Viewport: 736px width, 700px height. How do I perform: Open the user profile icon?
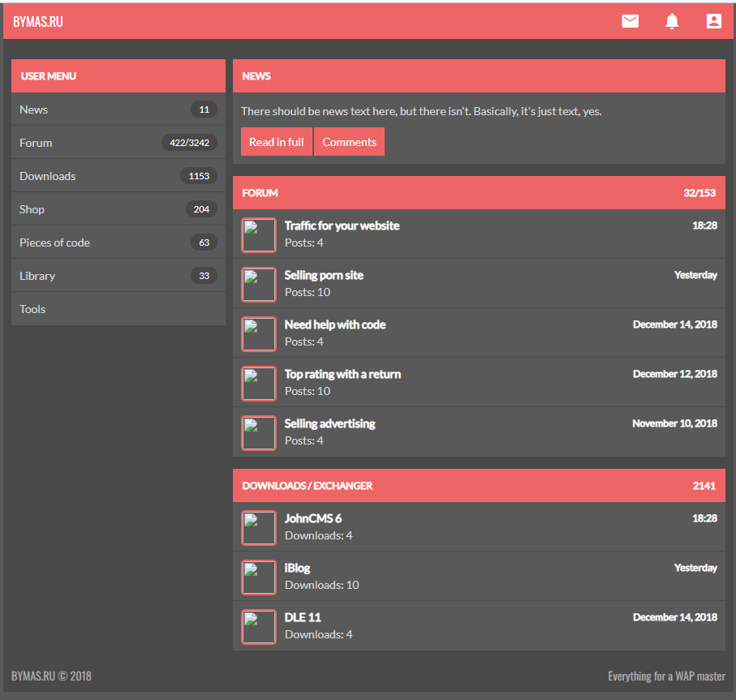click(x=713, y=21)
